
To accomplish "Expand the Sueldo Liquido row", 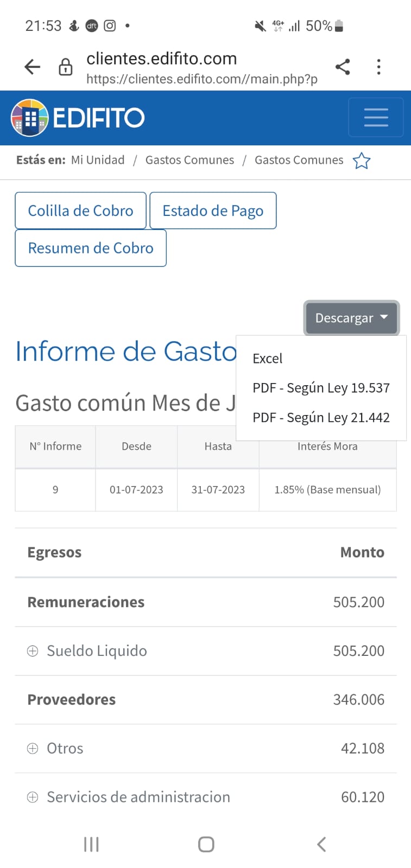I will point(33,651).
